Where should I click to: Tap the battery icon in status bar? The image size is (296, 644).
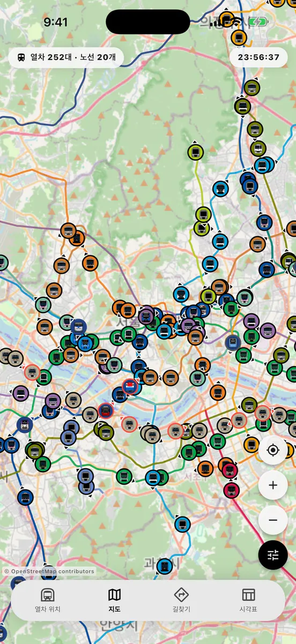pos(257,22)
